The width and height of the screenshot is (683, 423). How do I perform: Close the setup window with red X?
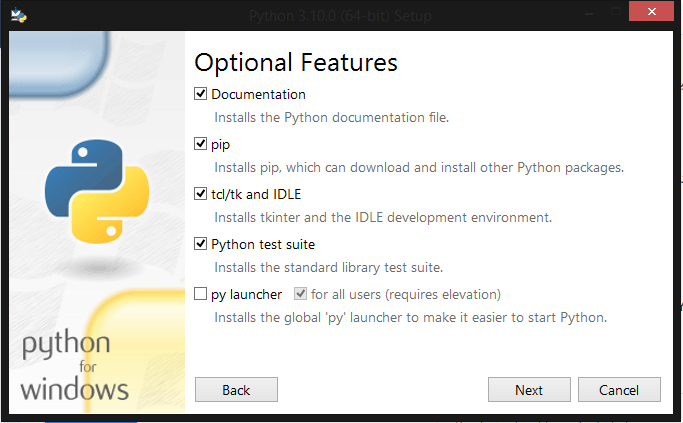point(651,11)
